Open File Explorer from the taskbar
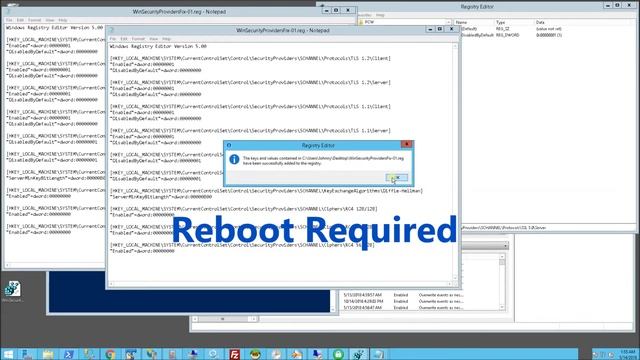Viewport: 640px width, 360px height. (48, 354)
